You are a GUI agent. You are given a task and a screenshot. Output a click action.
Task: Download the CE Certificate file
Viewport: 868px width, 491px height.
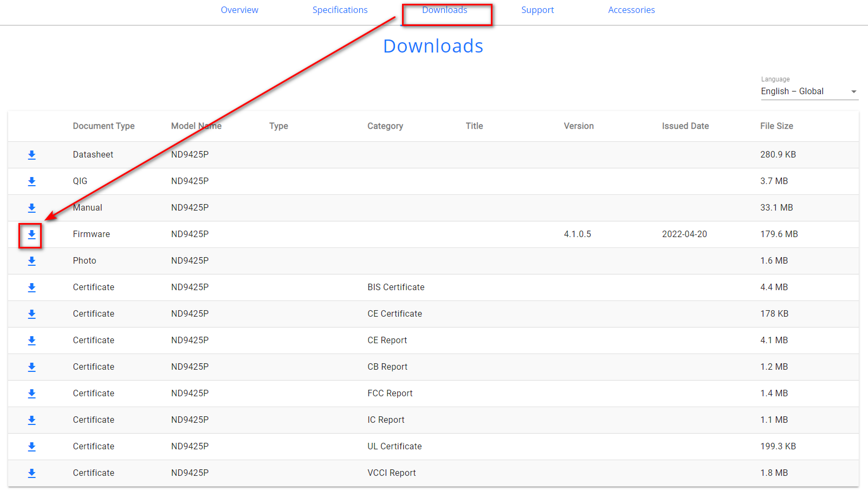click(x=31, y=314)
